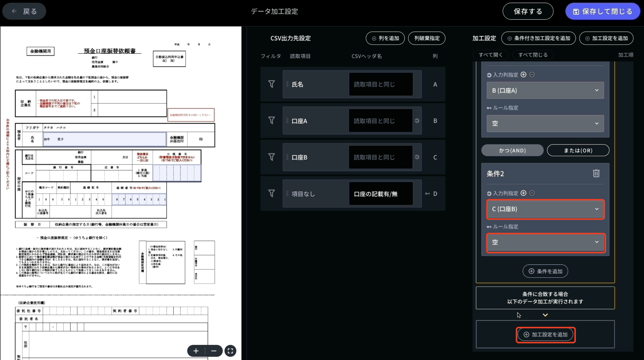Zoom in on the document preview
This screenshot has width=644, height=360.
coord(196,351)
